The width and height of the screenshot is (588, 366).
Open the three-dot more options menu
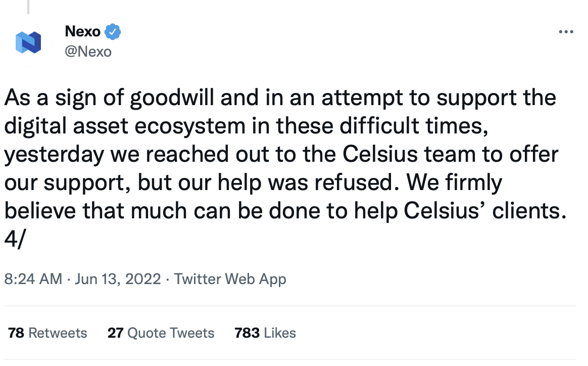click(x=566, y=32)
